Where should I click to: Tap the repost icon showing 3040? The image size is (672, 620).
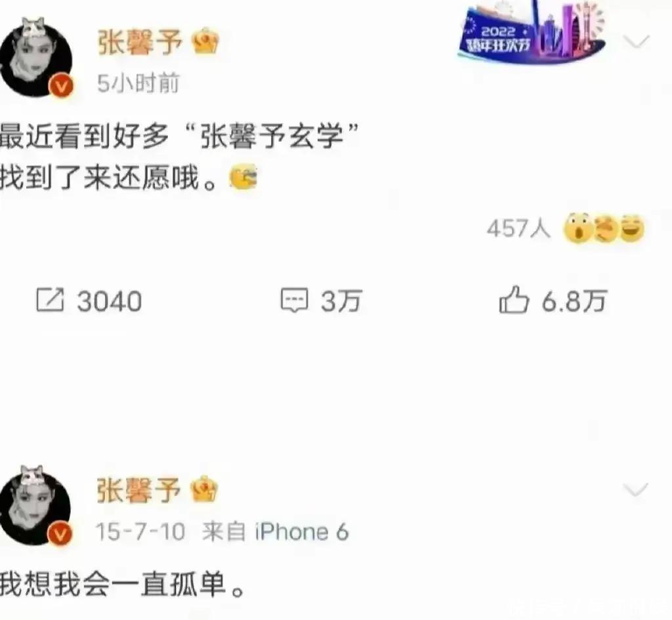pos(50,300)
